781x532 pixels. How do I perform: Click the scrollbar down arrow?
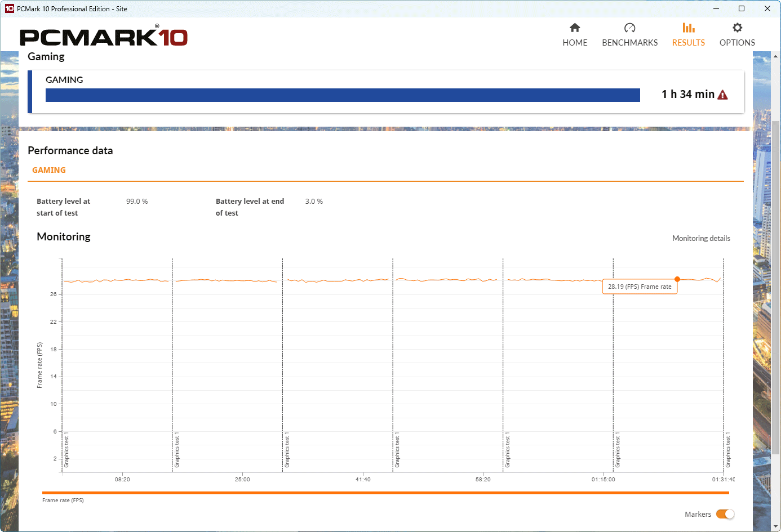pyautogui.click(x=775, y=527)
